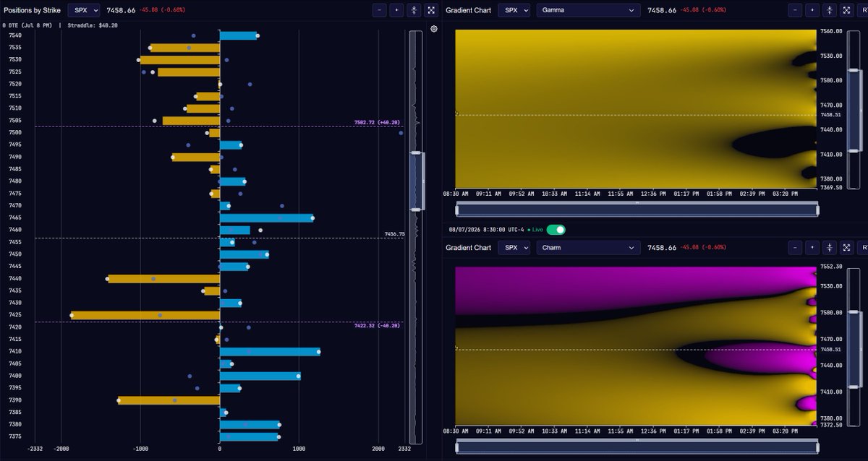
Task: Open Positions by Strike chart settings gear
Action: (434, 29)
